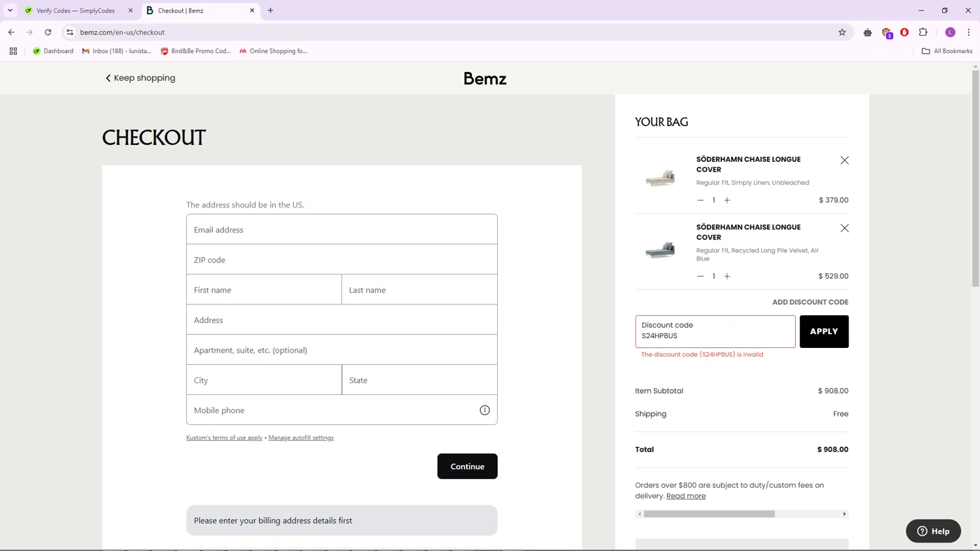980x551 pixels.
Task: Open the Gmail Inbox bookmark
Action: 117,51
